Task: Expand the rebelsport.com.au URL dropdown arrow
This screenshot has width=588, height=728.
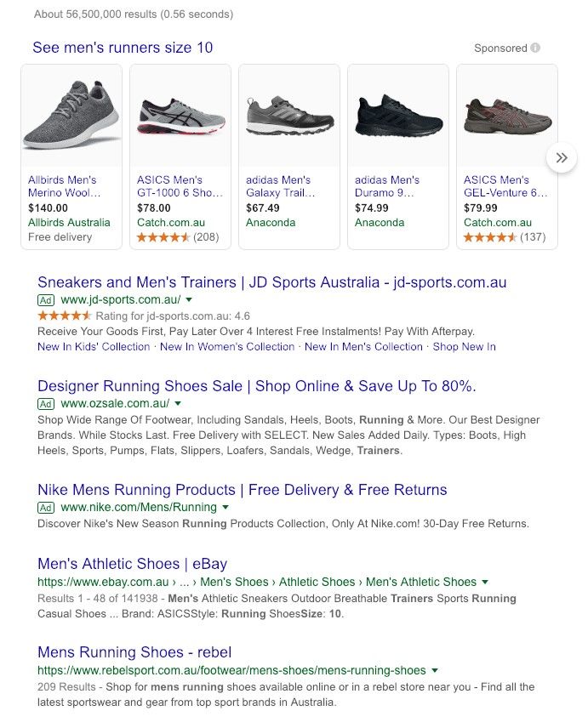Action: tap(435, 670)
